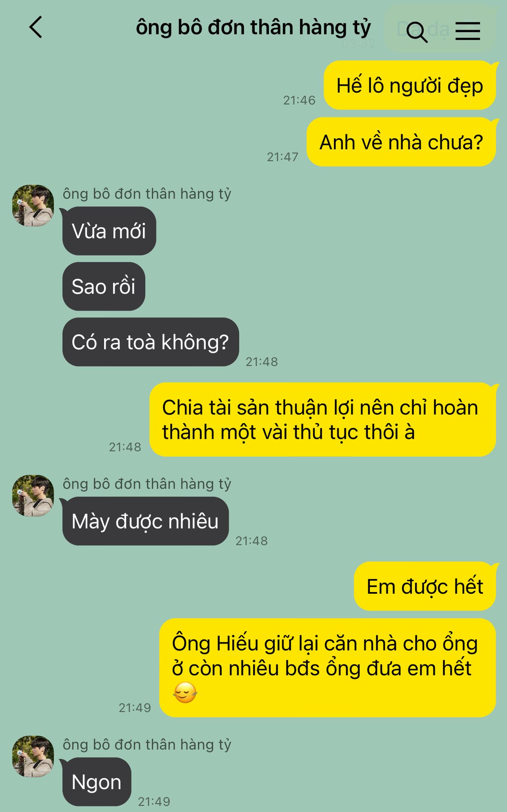The height and width of the screenshot is (812, 507).
Task: Tap the avatar beside "Mày được nhiêu"
Action: pyautogui.click(x=33, y=495)
